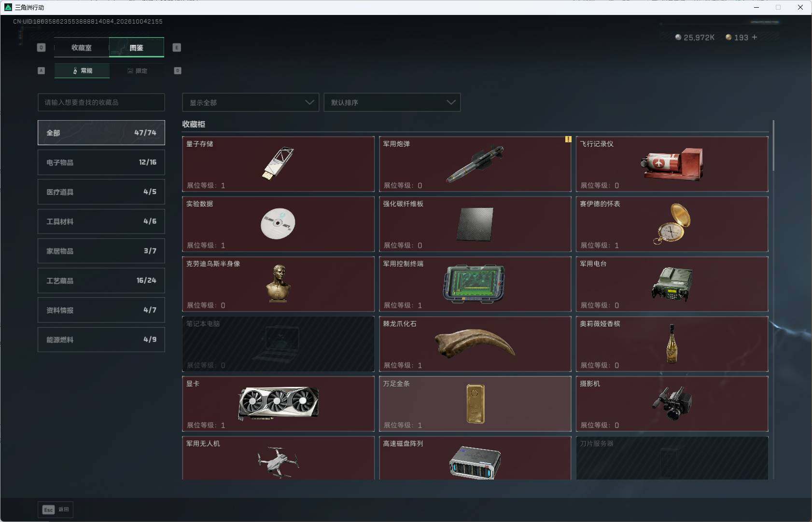Click the collection list vertical scrollbar

pyautogui.click(x=773, y=145)
